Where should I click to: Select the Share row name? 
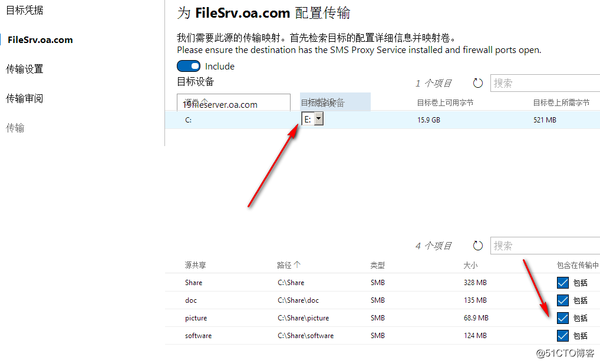click(x=194, y=283)
